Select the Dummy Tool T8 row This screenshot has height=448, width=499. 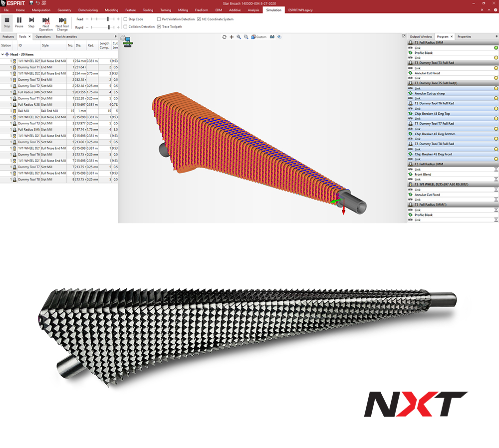59,180
